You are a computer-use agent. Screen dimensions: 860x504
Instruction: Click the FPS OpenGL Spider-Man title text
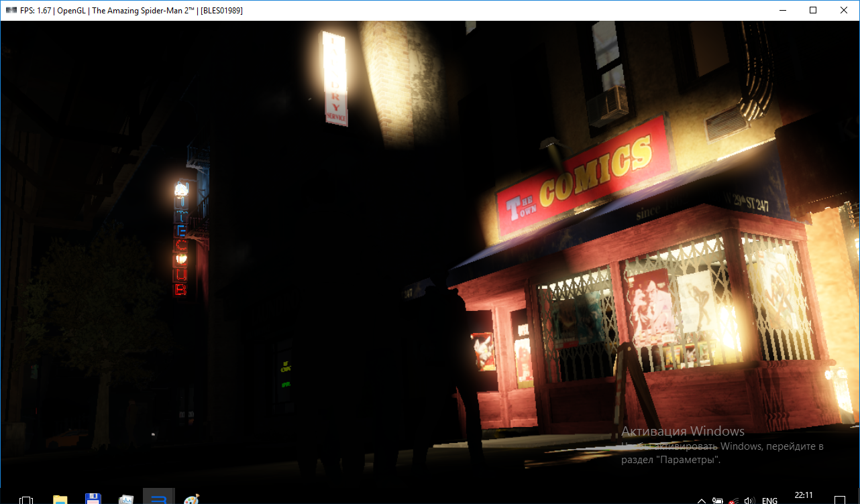[x=131, y=10]
